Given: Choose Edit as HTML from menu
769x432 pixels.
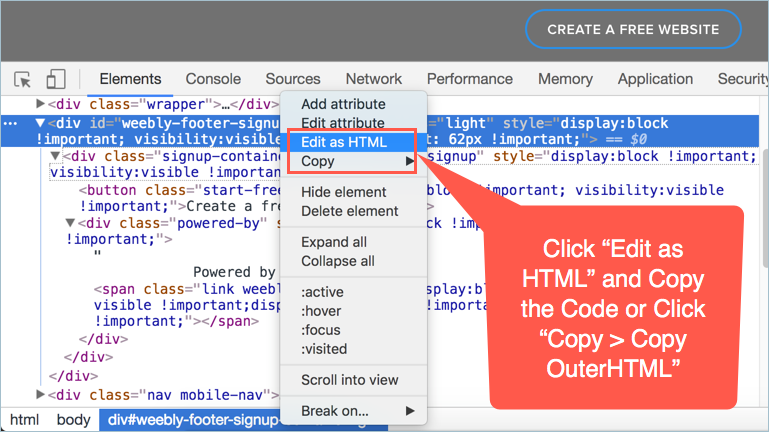Looking at the screenshot, I should point(343,142).
